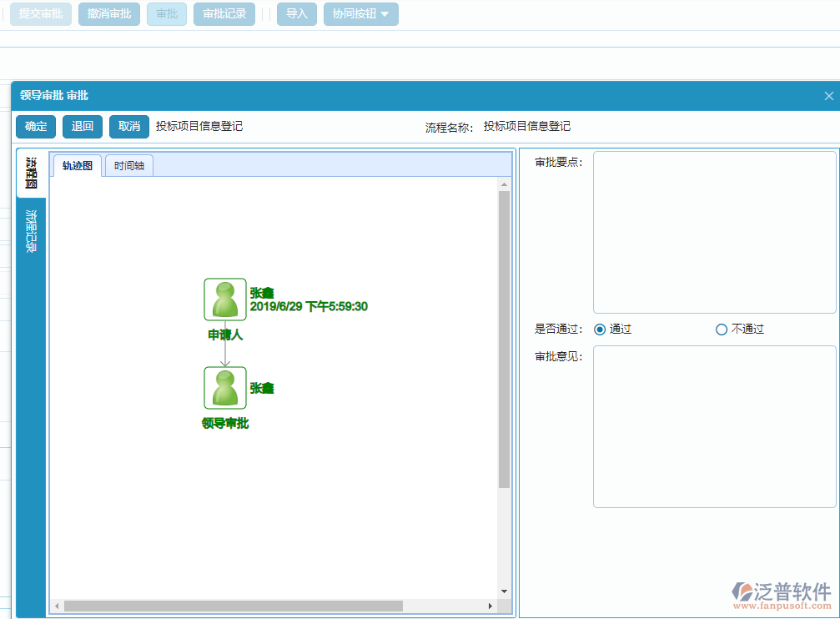
Task: Switch to the 时间轴 tab
Action: pos(128,165)
